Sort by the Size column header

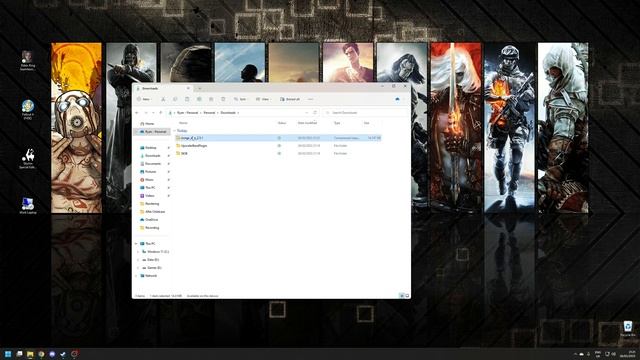coord(367,123)
